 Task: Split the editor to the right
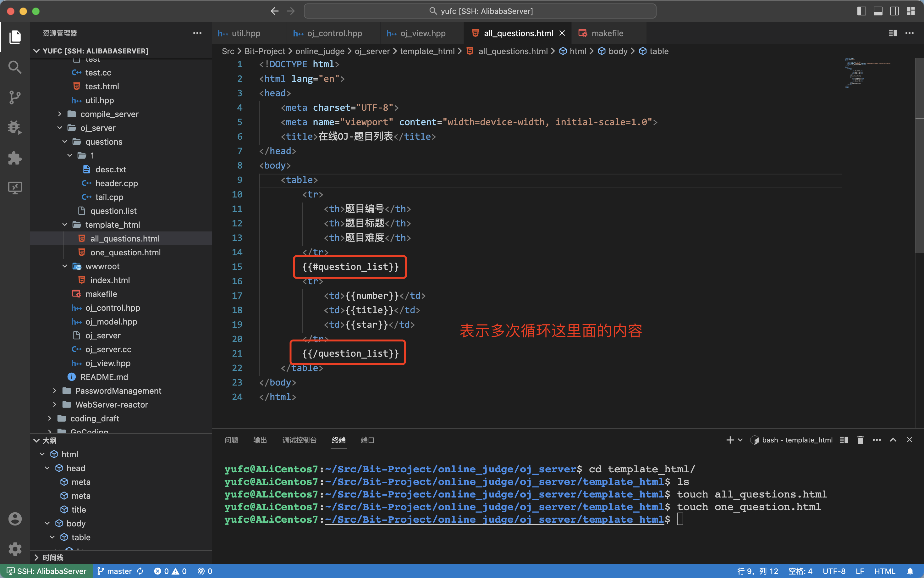[x=893, y=33]
